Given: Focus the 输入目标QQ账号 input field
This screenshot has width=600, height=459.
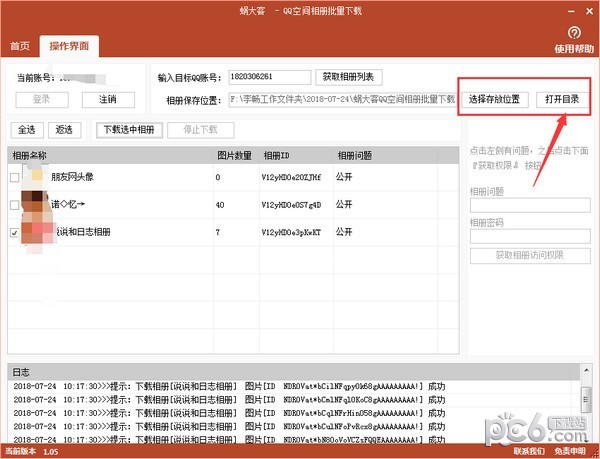Looking at the screenshot, I should [x=270, y=77].
